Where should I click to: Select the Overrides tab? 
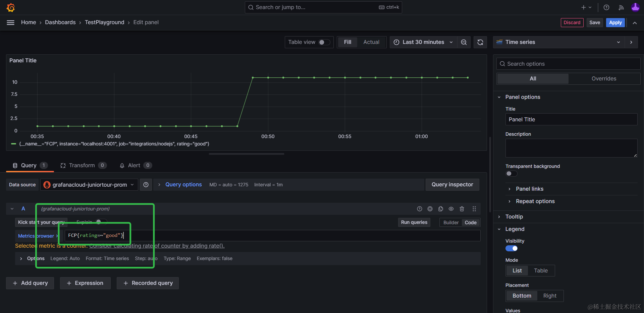click(x=604, y=79)
